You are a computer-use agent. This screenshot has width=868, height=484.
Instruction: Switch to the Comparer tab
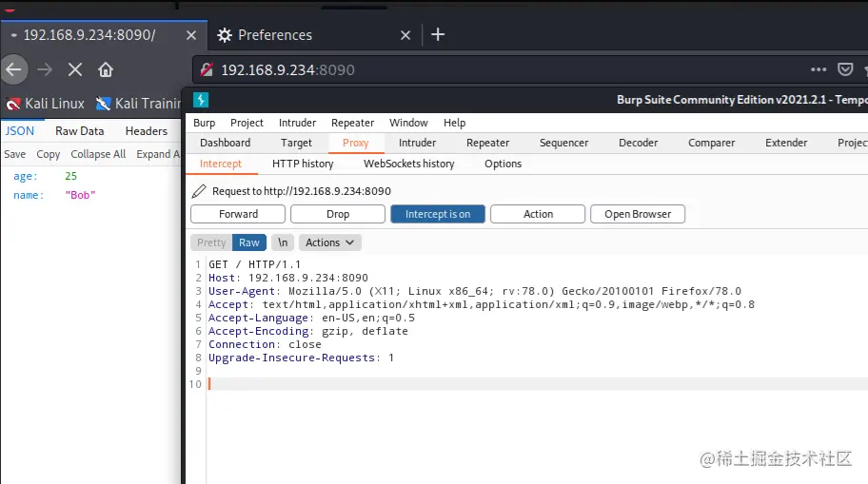(711, 143)
